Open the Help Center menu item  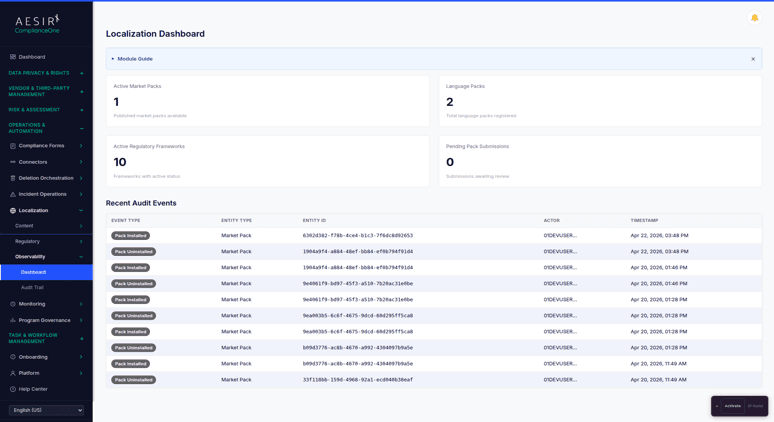coord(33,389)
